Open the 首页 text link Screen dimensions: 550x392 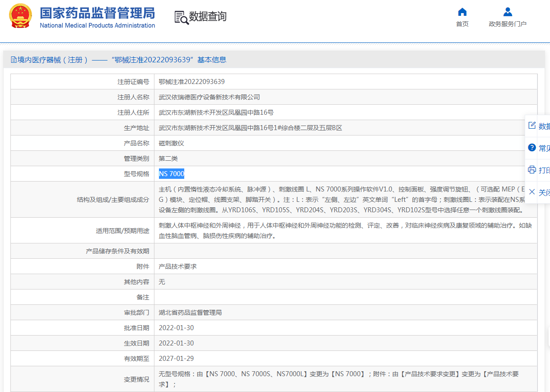point(462,24)
